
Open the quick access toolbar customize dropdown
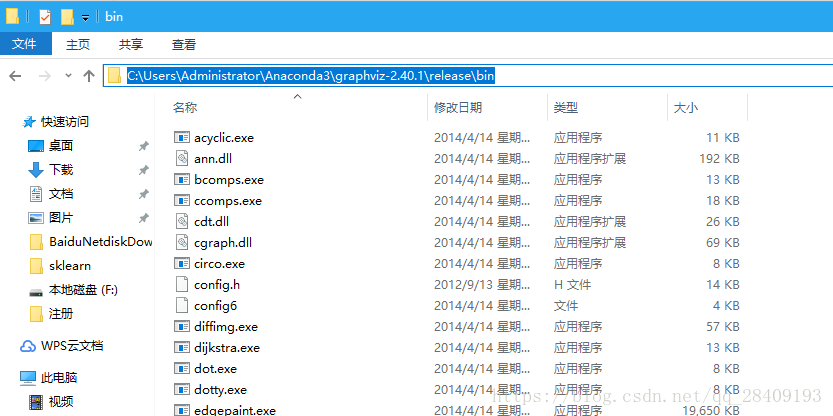85,18
